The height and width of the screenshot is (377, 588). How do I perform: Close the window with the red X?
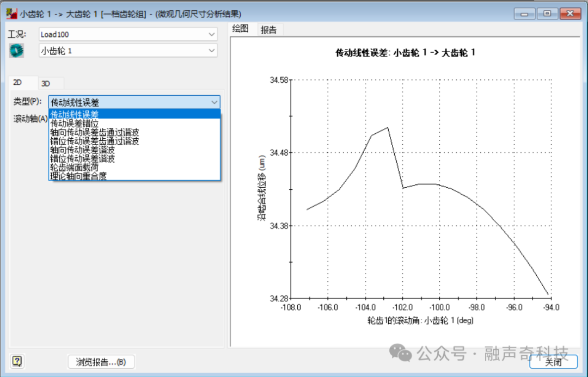click(570, 14)
